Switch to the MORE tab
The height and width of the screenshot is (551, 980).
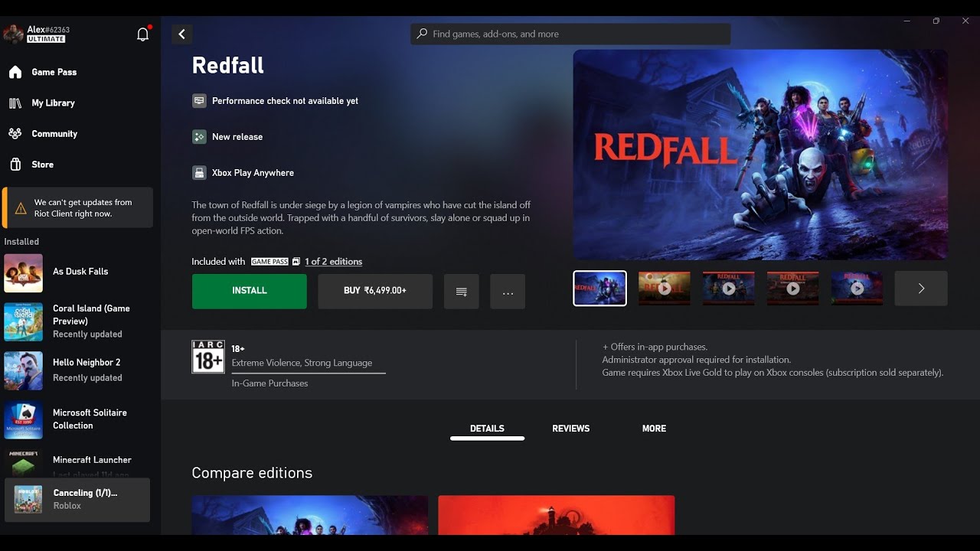654,429
